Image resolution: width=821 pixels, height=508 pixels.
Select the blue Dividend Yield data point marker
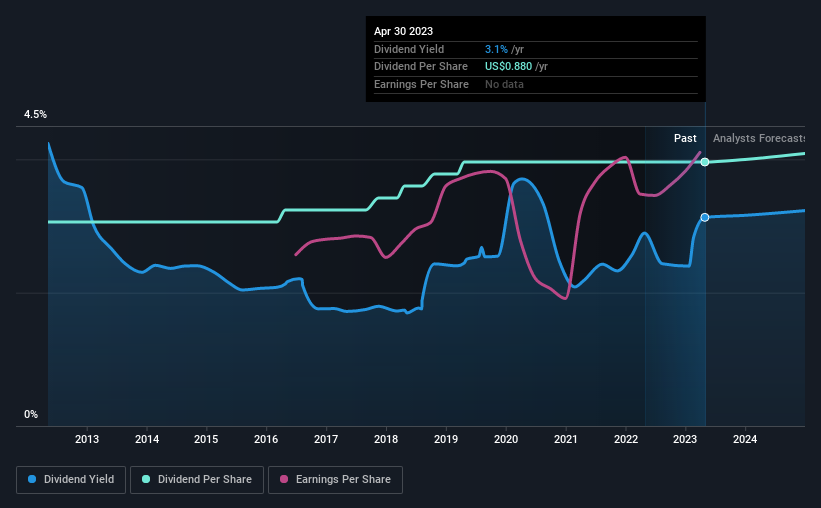click(705, 217)
